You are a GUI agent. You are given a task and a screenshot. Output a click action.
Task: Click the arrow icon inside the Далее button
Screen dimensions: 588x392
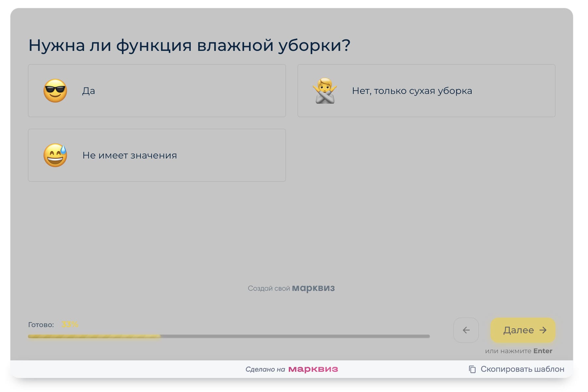543,330
